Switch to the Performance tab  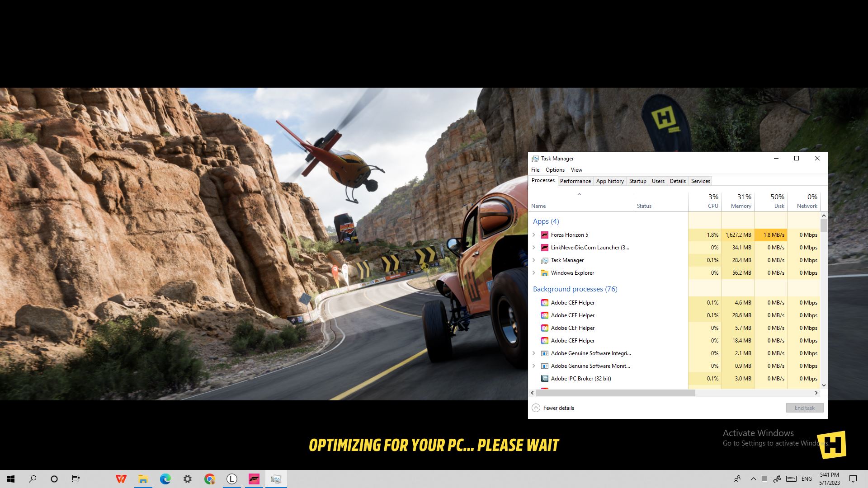click(576, 181)
